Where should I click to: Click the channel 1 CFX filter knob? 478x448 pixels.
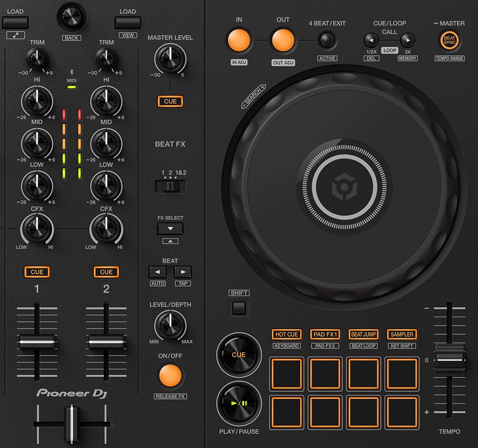(x=37, y=229)
